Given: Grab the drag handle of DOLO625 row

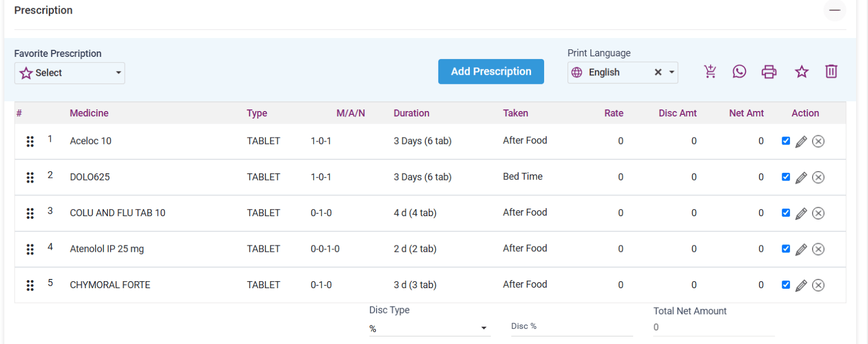Looking at the screenshot, I should click(30, 177).
